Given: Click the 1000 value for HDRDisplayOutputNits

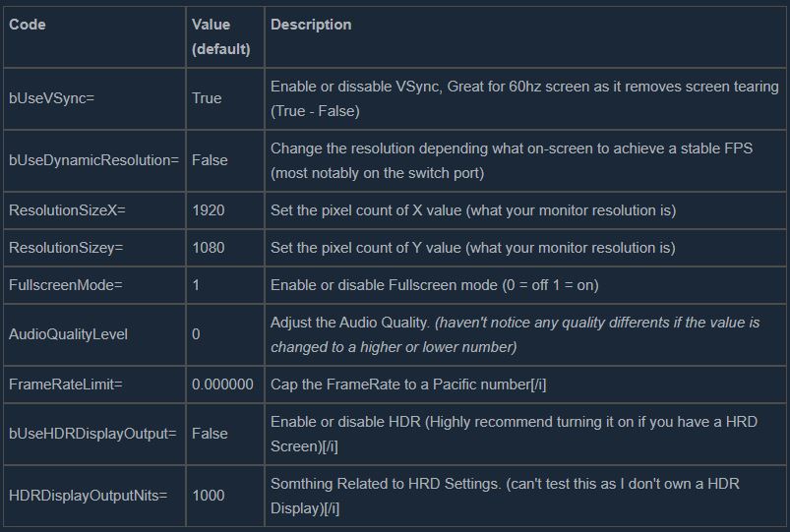Looking at the screenshot, I should pyautogui.click(x=209, y=496).
